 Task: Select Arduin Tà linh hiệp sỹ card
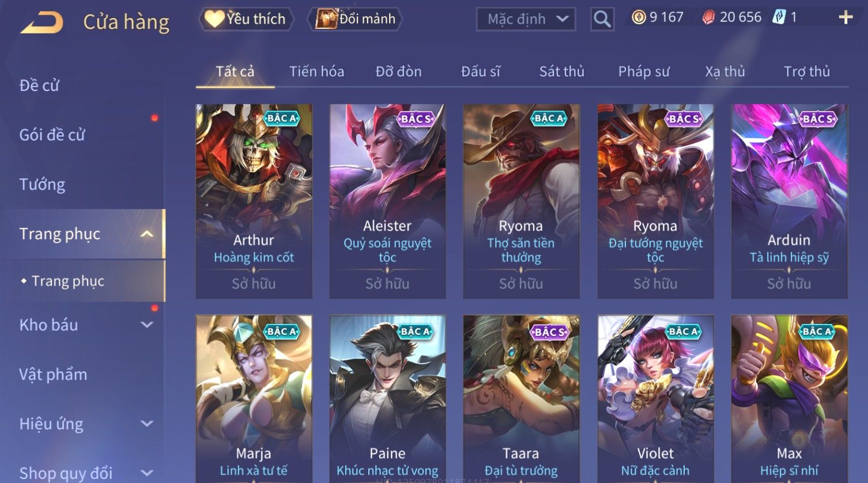tap(789, 201)
